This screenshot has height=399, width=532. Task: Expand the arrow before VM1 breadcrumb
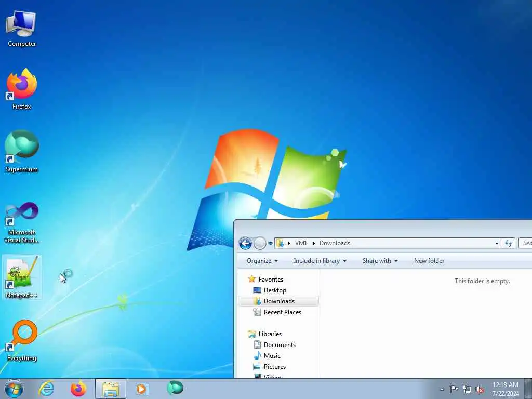click(x=289, y=243)
